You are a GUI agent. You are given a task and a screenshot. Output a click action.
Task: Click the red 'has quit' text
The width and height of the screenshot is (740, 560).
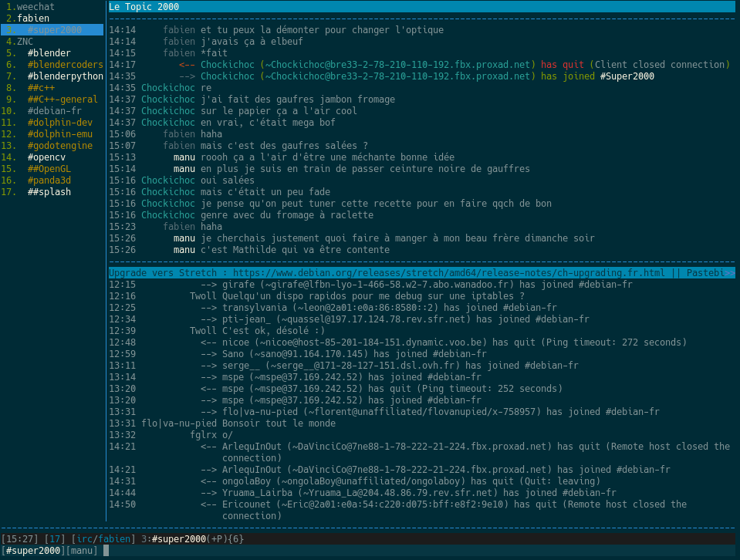pyautogui.click(x=562, y=65)
